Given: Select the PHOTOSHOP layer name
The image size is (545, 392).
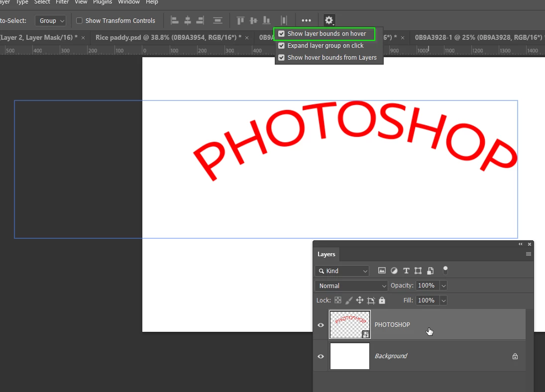Looking at the screenshot, I should coord(392,324).
